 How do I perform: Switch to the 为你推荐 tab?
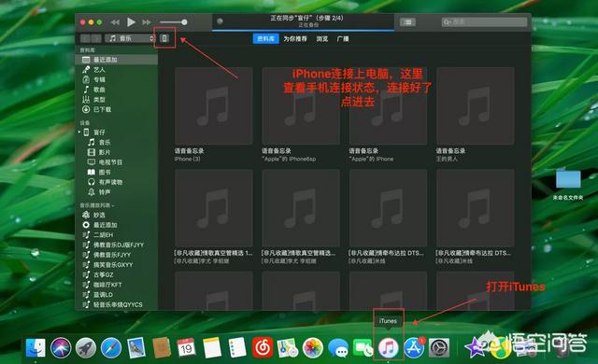point(295,39)
